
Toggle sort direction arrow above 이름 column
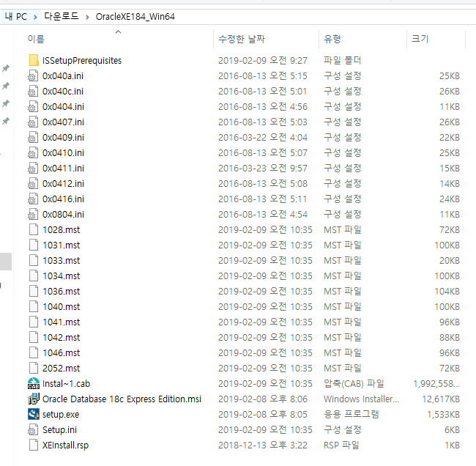coord(119,32)
